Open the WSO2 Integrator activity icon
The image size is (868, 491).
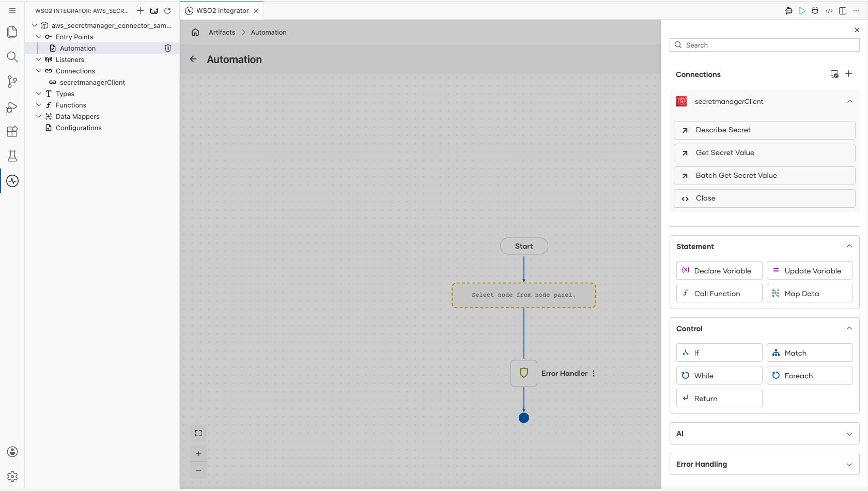(12, 181)
